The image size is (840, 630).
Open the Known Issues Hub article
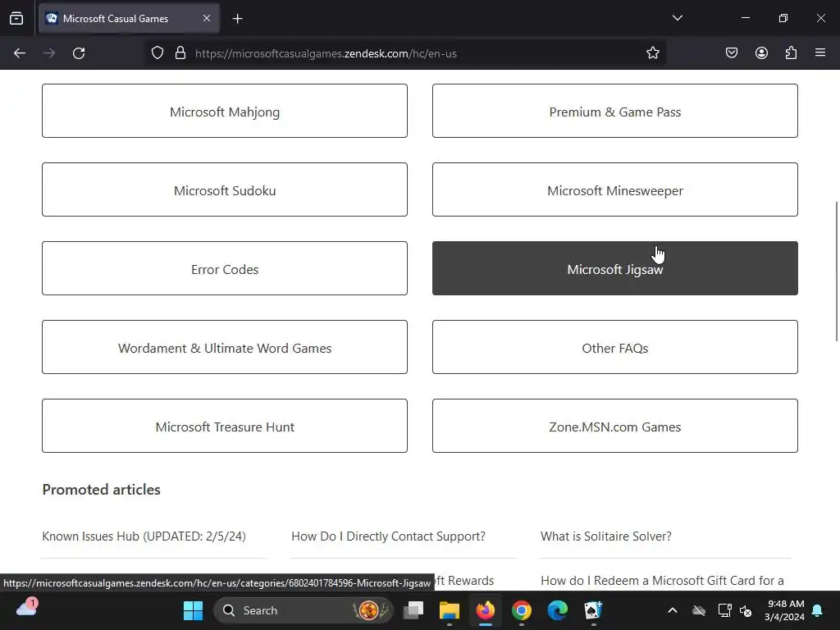[x=144, y=536]
